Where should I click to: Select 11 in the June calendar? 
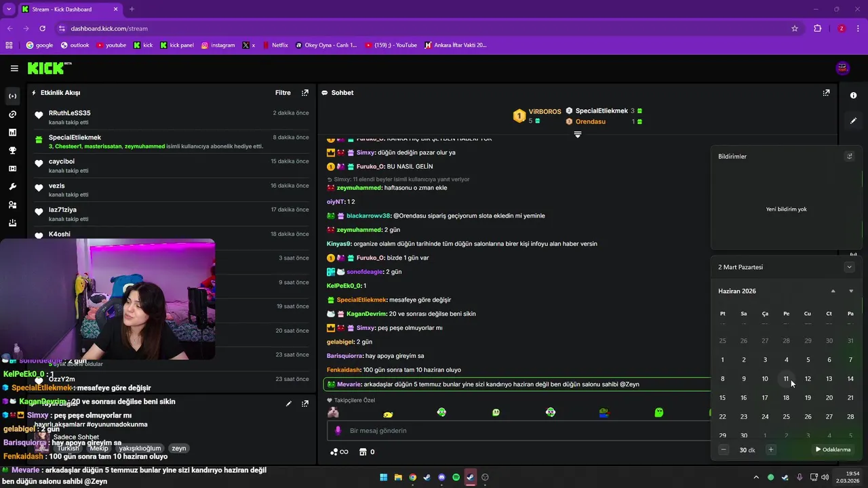[x=786, y=379]
